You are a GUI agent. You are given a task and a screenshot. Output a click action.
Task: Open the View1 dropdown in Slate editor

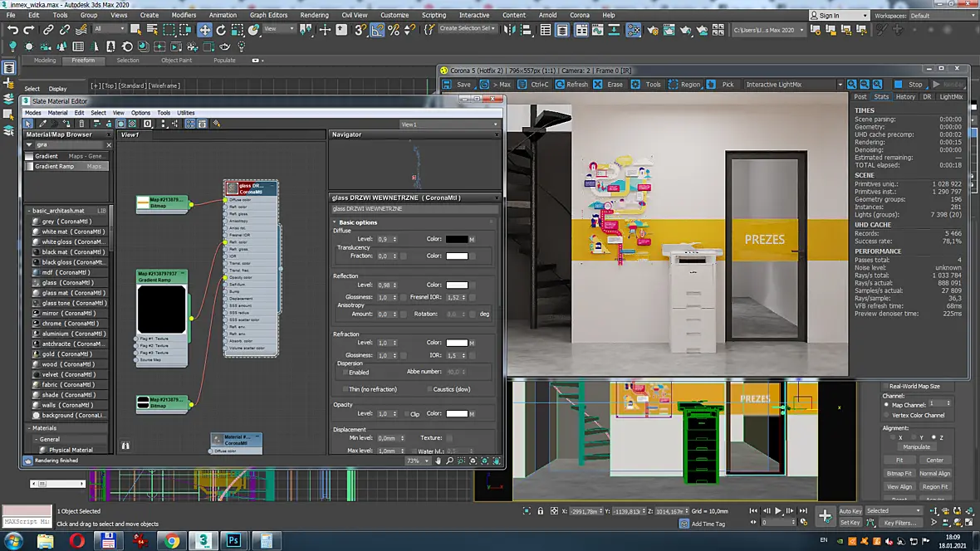click(x=449, y=124)
